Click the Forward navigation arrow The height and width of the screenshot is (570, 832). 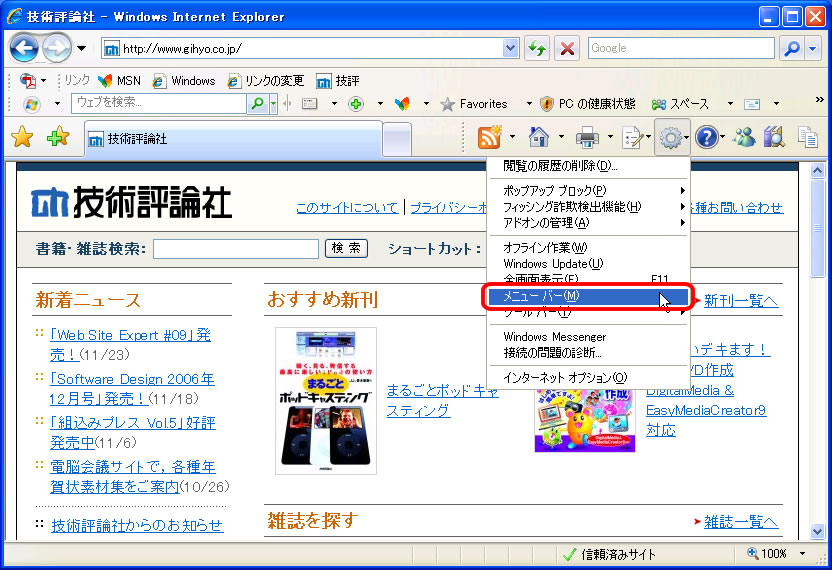(56, 48)
